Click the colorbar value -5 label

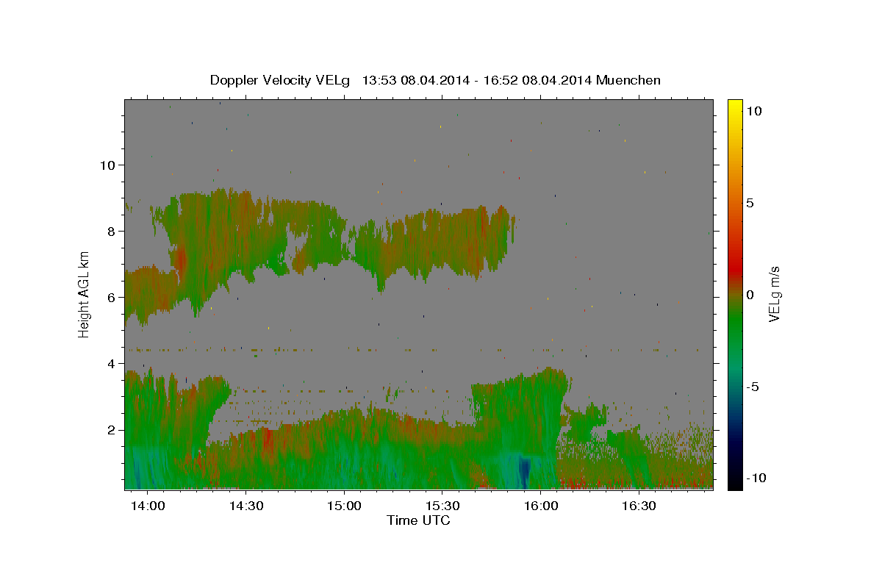tap(753, 387)
